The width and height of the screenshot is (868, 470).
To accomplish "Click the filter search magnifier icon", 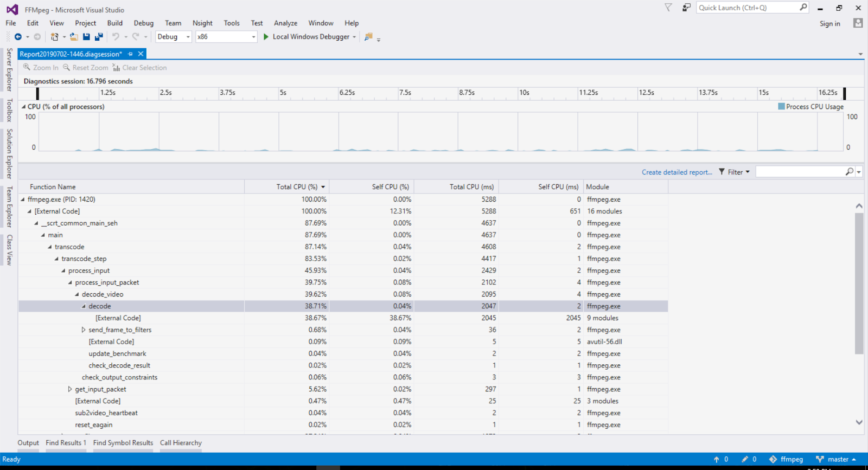I will click(850, 172).
